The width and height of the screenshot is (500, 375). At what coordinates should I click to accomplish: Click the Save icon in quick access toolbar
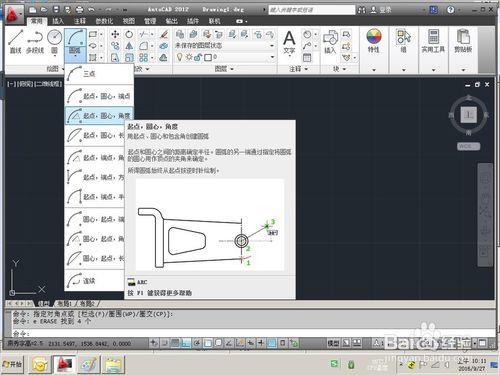click(56, 10)
